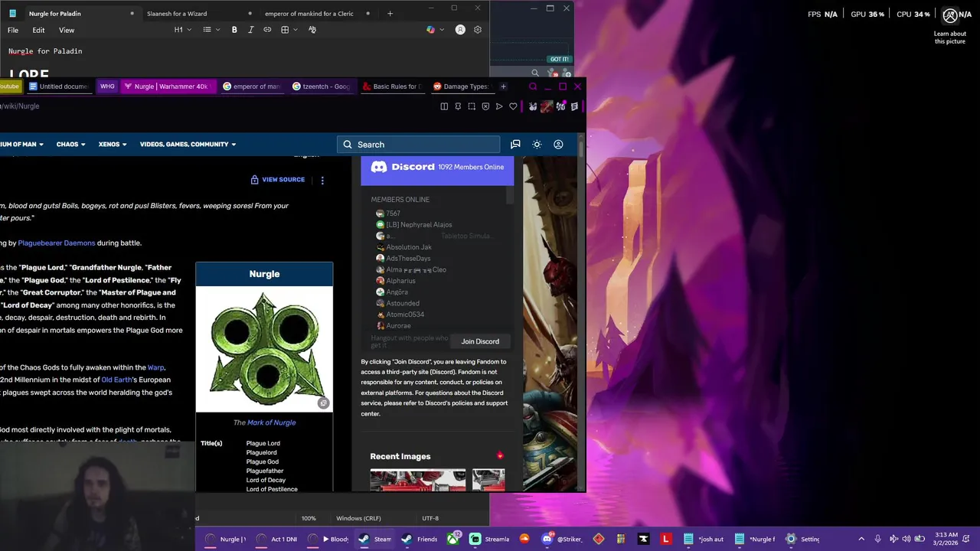Open browser split-screen view icon

[444, 106]
